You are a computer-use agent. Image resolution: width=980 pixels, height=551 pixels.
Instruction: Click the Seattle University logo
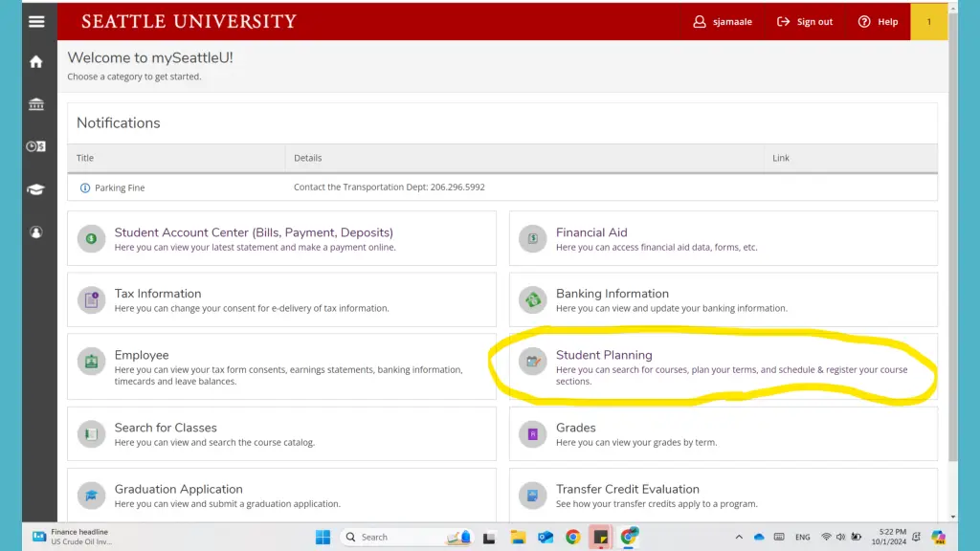(189, 21)
